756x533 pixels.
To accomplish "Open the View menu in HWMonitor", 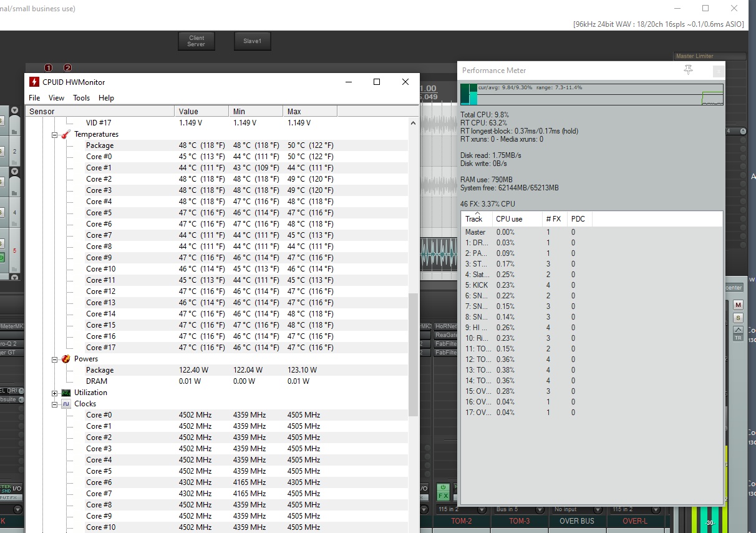I will (x=56, y=98).
